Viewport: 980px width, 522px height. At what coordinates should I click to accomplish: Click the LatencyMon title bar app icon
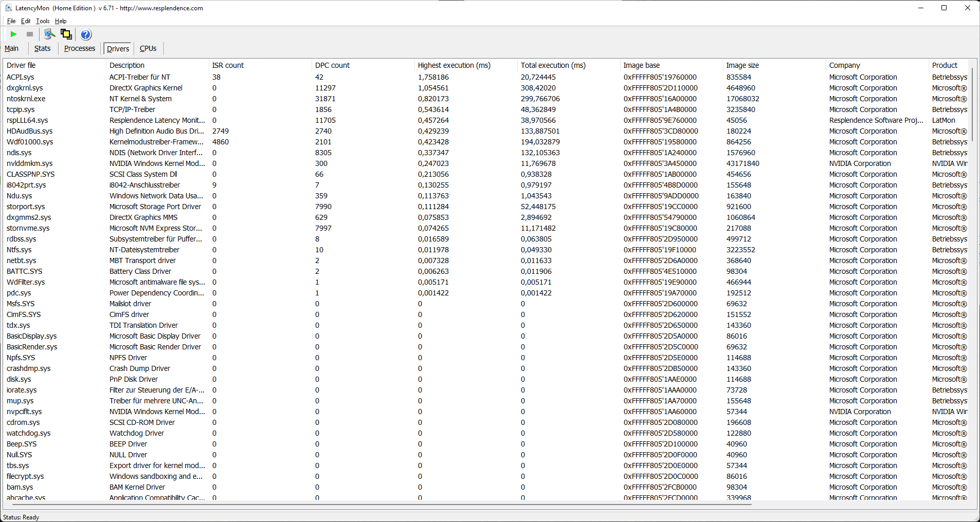click(8, 8)
